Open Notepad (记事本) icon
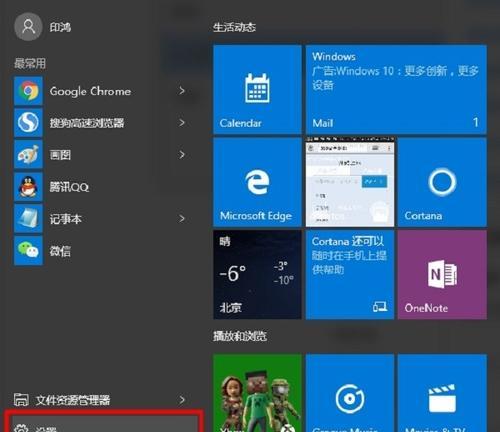 pyautogui.click(x=28, y=219)
